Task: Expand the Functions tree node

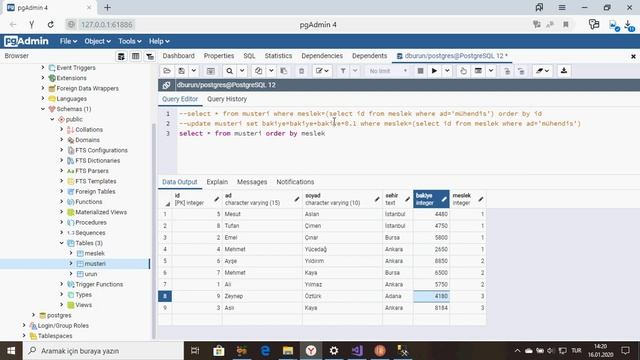Action: [x=62, y=202]
